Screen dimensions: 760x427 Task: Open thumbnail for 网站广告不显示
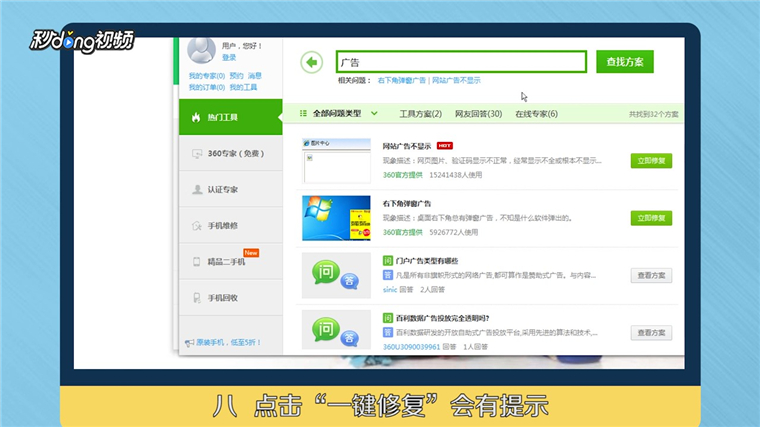[x=336, y=160]
